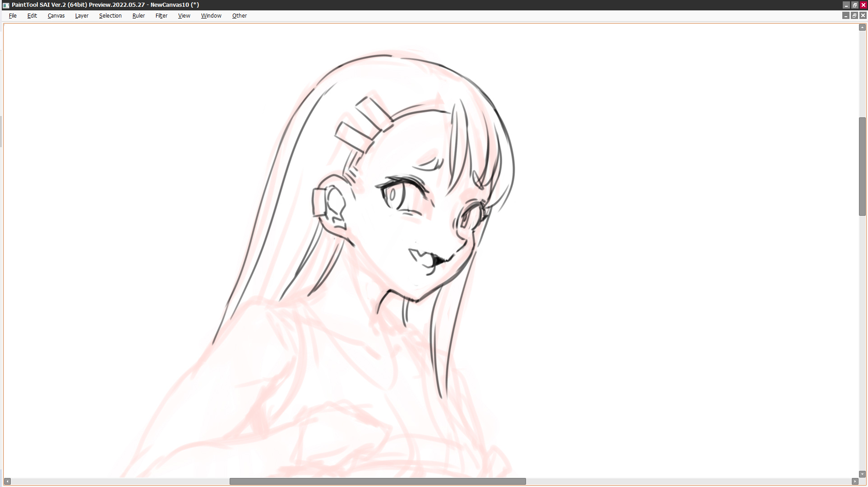Click the vertical scrollbar up arrow
868x487 pixels.
pyautogui.click(x=862, y=28)
